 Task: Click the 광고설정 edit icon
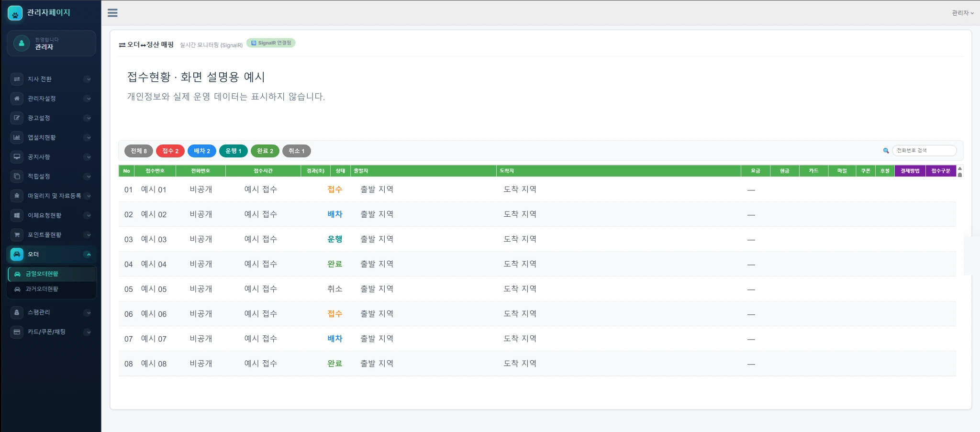click(x=17, y=118)
